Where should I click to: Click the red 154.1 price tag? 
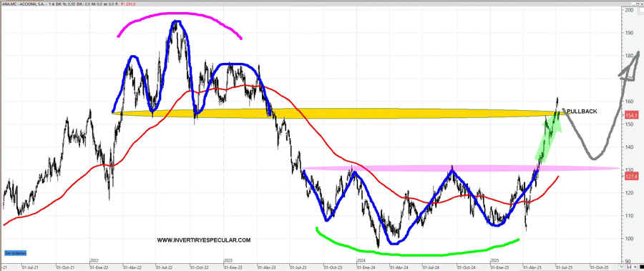pyautogui.click(x=631, y=115)
